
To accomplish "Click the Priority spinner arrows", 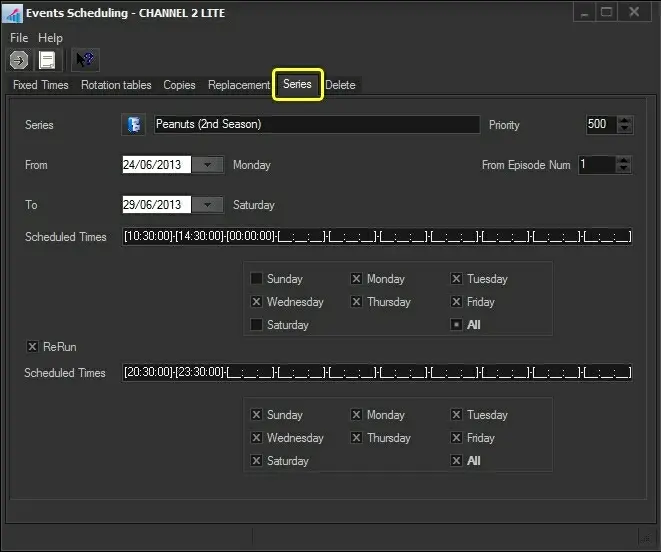I will 625,125.
